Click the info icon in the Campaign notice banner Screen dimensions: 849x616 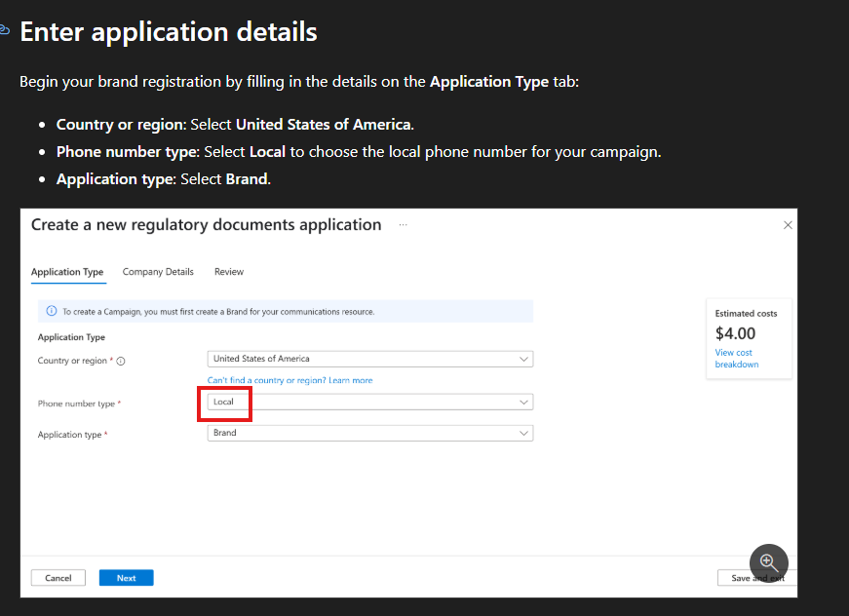click(52, 311)
